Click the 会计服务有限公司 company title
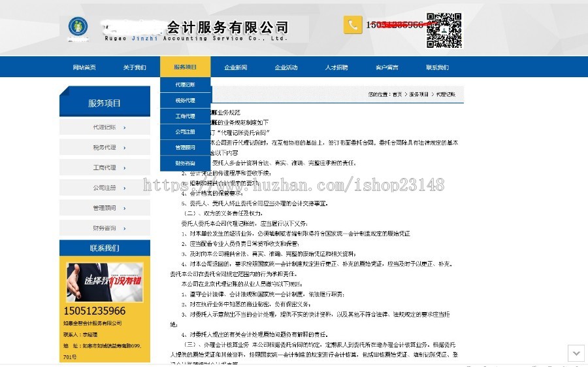 (227, 27)
